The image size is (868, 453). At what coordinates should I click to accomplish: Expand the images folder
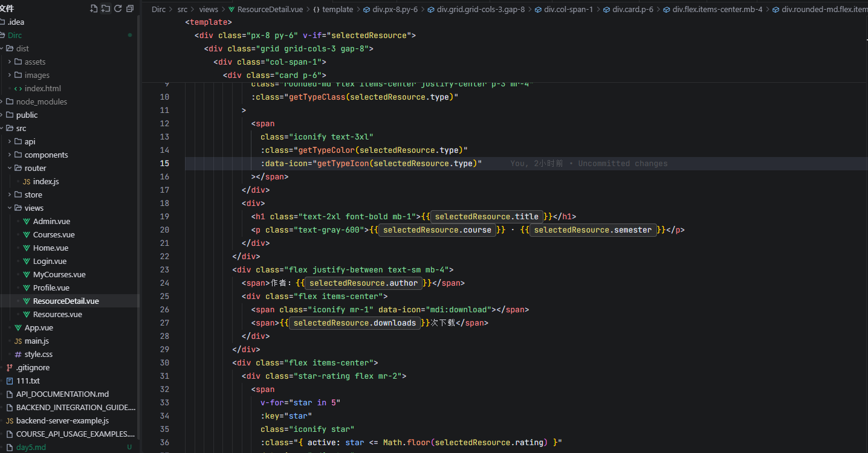[x=10, y=75]
